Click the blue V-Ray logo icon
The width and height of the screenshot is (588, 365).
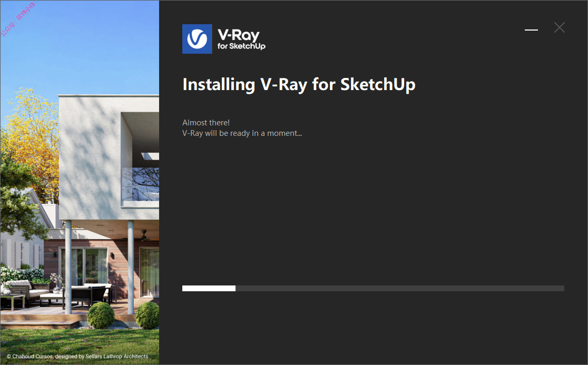197,39
